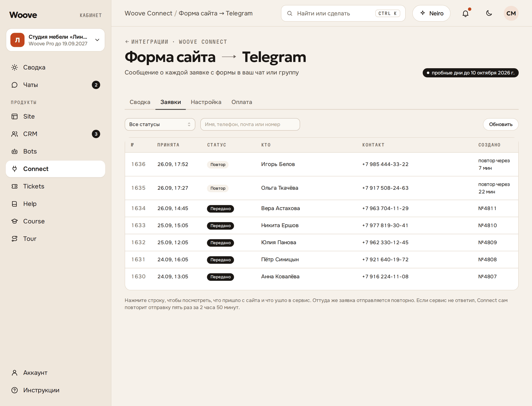Click Woove Connect breadcrumb link
This screenshot has width=532, height=406.
pos(148,13)
